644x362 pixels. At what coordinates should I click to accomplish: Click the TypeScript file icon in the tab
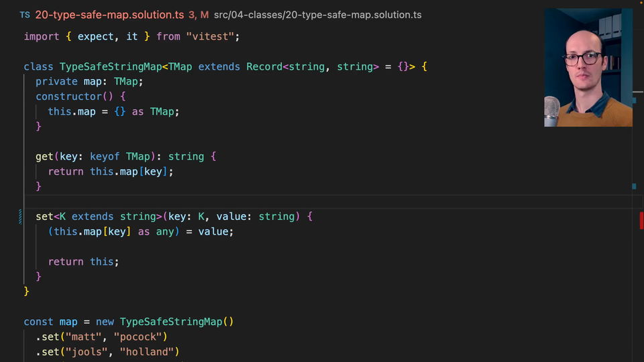pos(25,15)
